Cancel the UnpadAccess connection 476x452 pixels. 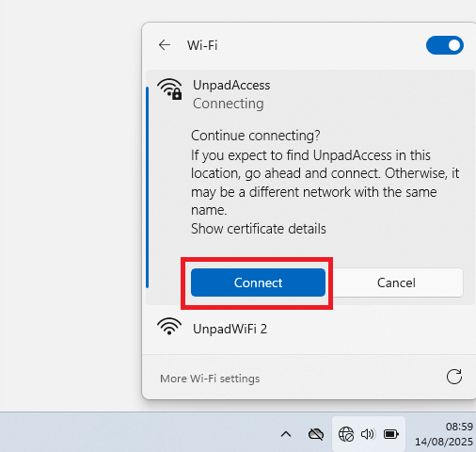coord(396,282)
